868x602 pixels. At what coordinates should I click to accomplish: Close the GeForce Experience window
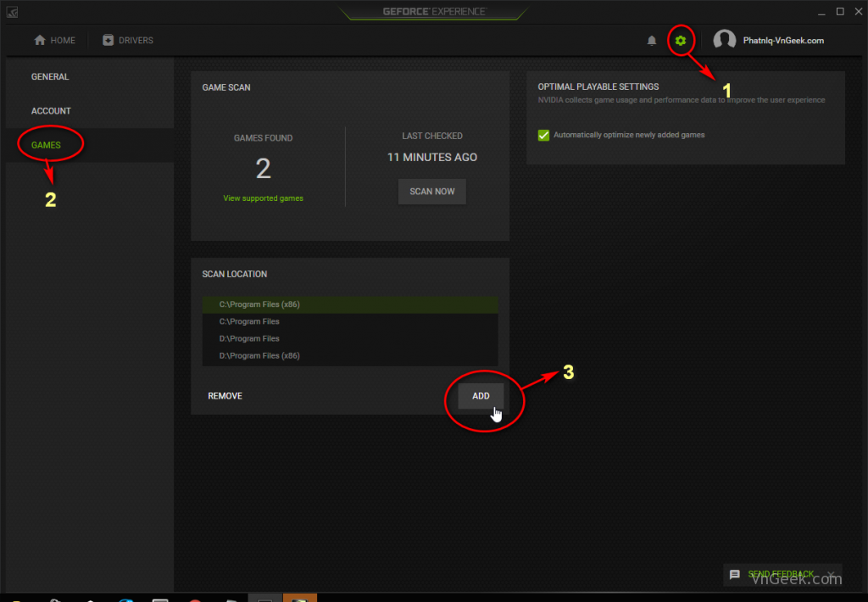coord(859,12)
